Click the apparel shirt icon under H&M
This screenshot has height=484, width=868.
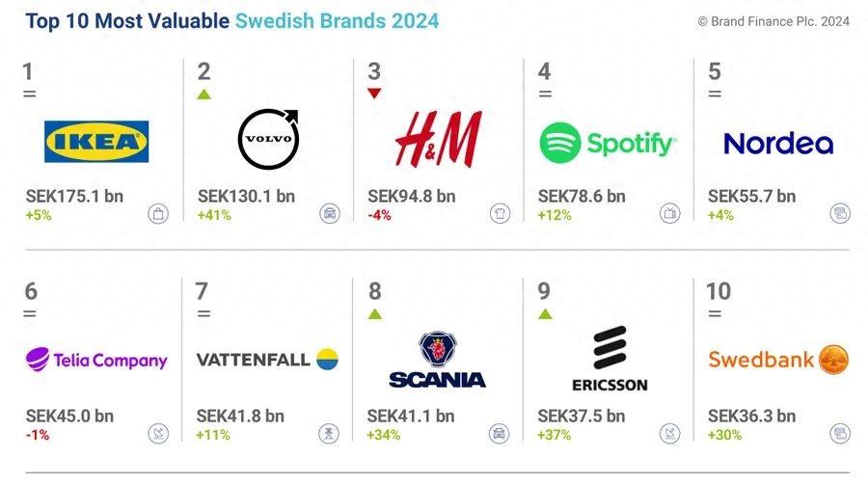(500, 214)
